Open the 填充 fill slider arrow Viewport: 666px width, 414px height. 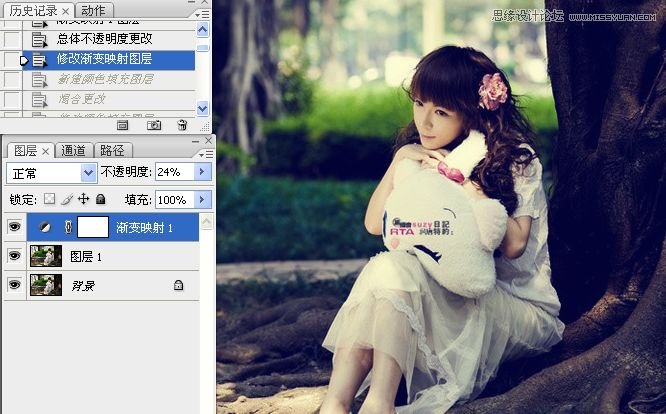pyautogui.click(x=203, y=199)
